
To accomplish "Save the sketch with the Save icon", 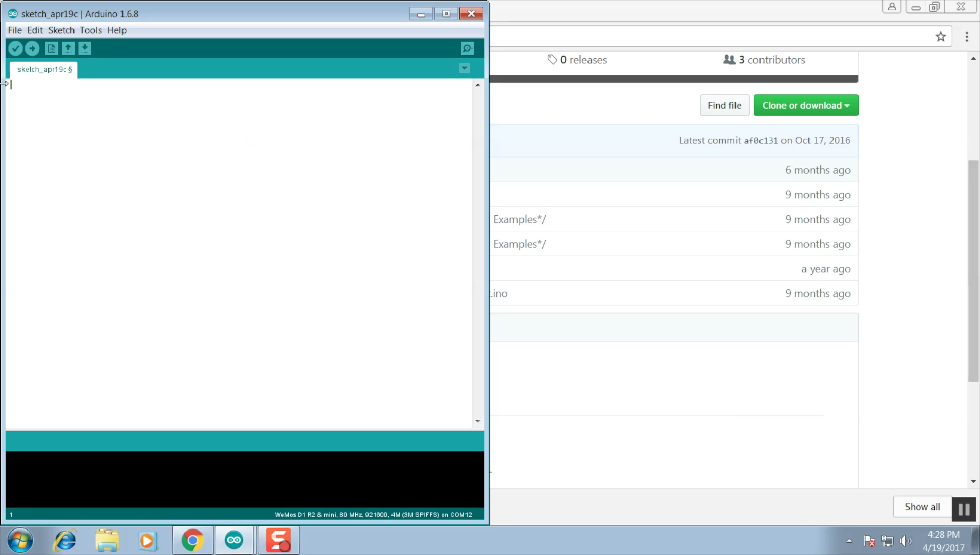I will (x=85, y=48).
